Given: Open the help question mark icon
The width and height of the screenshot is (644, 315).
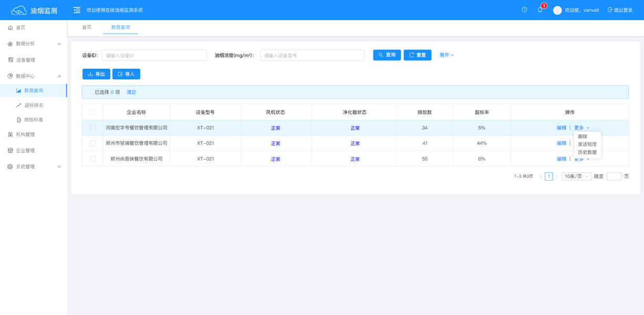Looking at the screenshot, I should click(x=524, y=10).
